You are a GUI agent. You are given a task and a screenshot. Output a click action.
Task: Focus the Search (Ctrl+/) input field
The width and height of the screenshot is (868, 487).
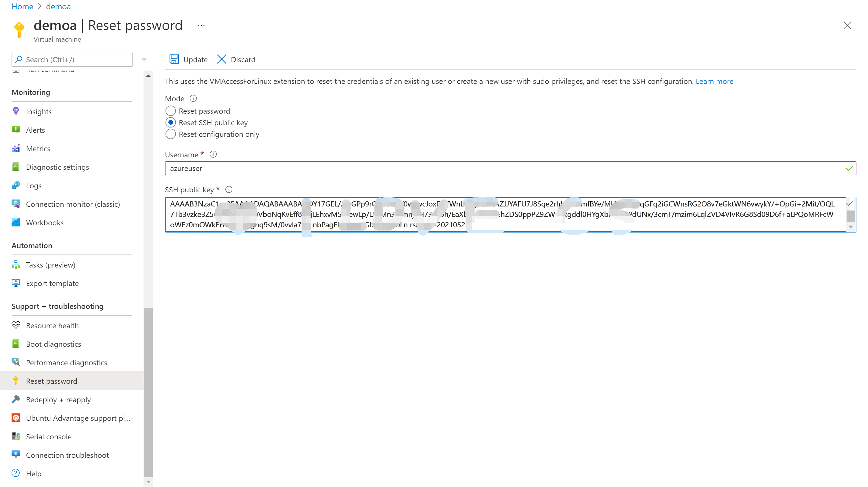[72, 60]
